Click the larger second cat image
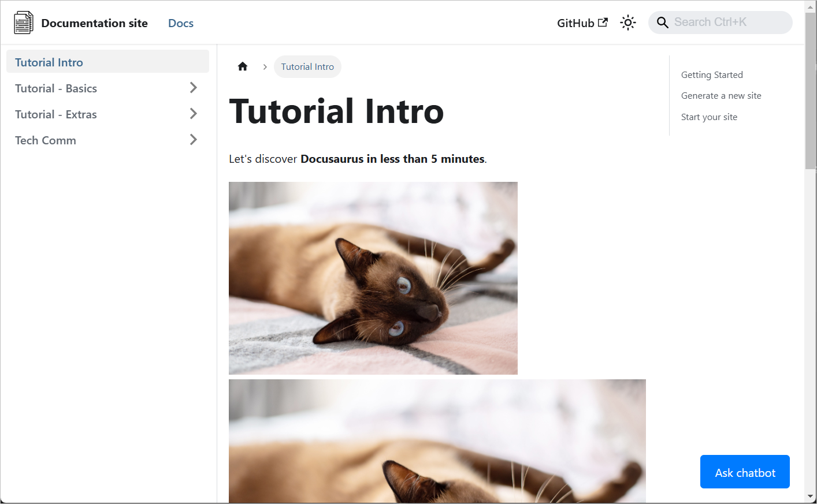Viewport: 817px width, 504px height. click(437, 441)
